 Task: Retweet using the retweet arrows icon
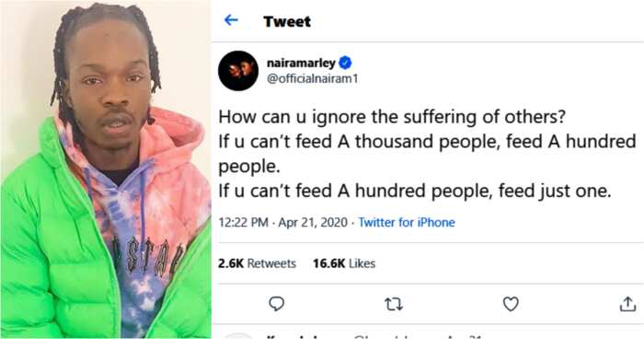coord(394,304)
